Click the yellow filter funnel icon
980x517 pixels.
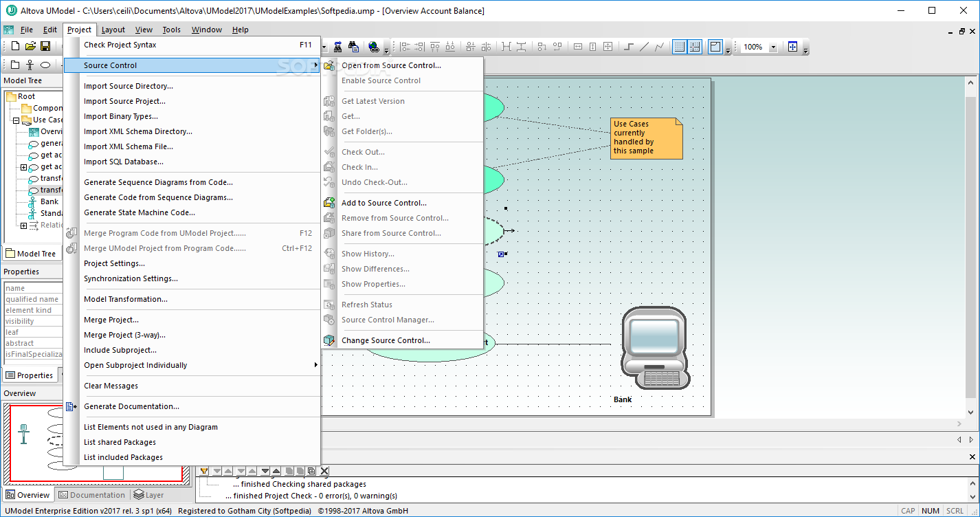point(204,471)
